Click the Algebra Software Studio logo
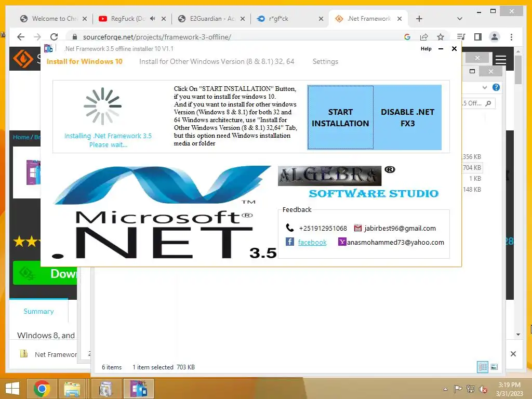 click(x=358, y=182)
